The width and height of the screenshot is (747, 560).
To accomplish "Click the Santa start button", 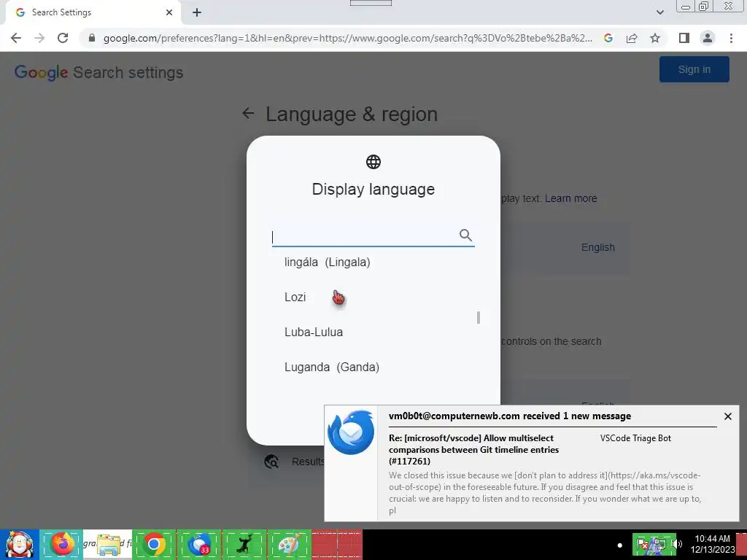I will pyautogui.click(x=19, y=545).
